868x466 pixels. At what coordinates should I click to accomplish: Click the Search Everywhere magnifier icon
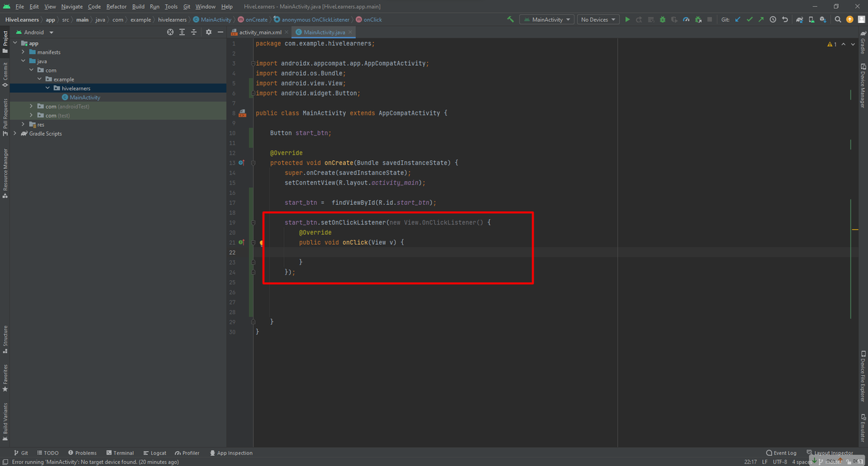click(837, 20)
